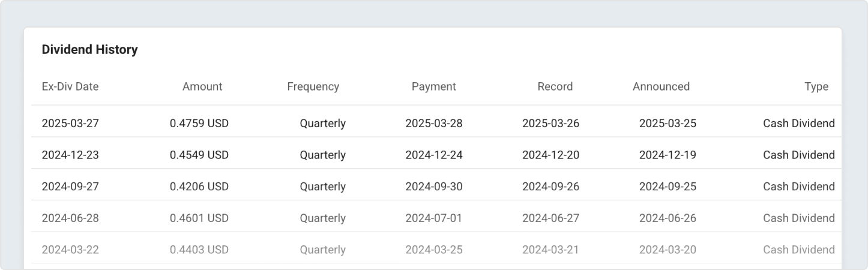Sort by Announced column header
Image resolution: width=868 pixels, height=270 pixels.
(661, 86)
